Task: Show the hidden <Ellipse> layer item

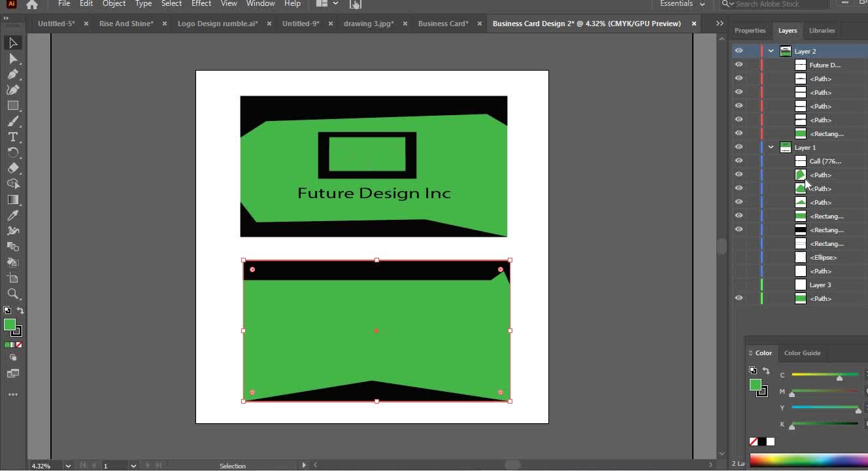Action: point(739,257)
